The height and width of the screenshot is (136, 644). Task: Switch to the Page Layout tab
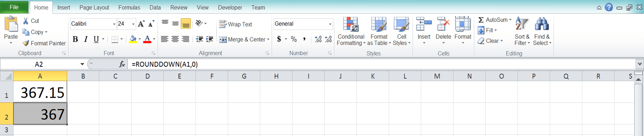coord(94,7)
